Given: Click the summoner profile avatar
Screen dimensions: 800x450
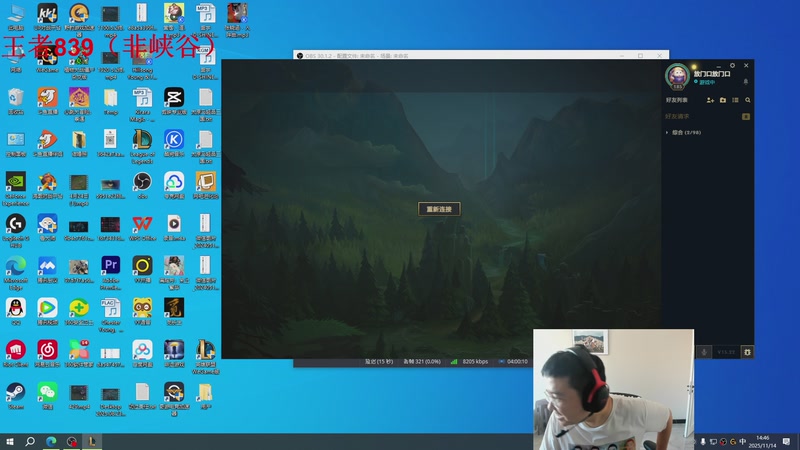Looking at the screenshot, I should coord(678,76).
